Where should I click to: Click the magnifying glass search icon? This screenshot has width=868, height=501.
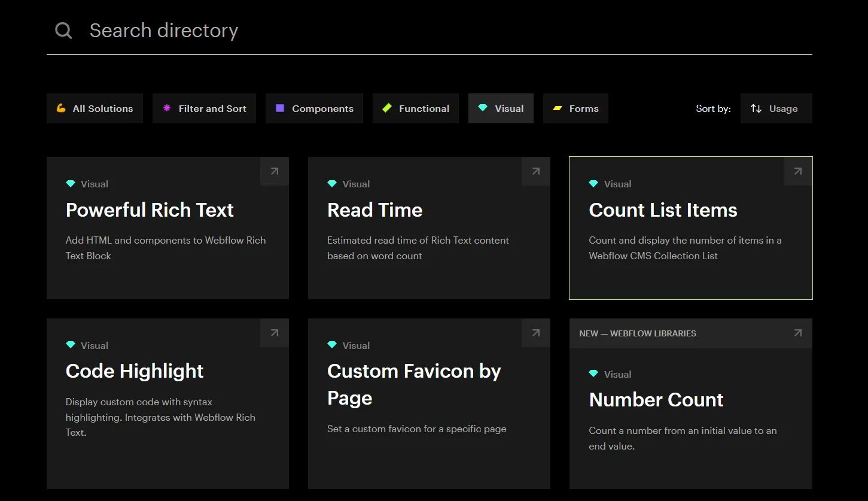point(63,30)
